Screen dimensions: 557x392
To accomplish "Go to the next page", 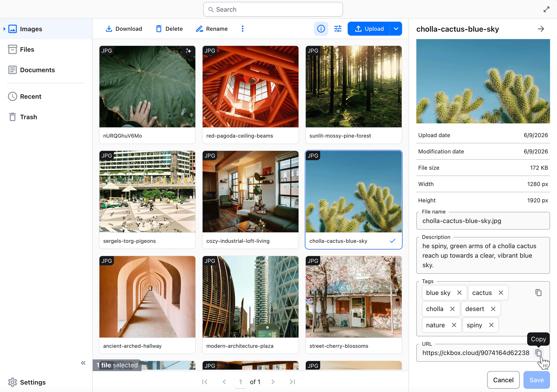I will pos(273,382).
